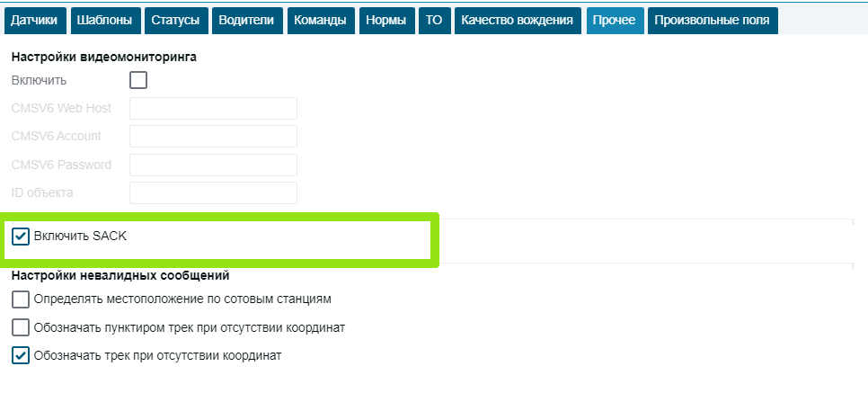This screenshot has width=868, height=411.
Task: Click the Включить SACK label text
Action: click(x=80, y=236)
